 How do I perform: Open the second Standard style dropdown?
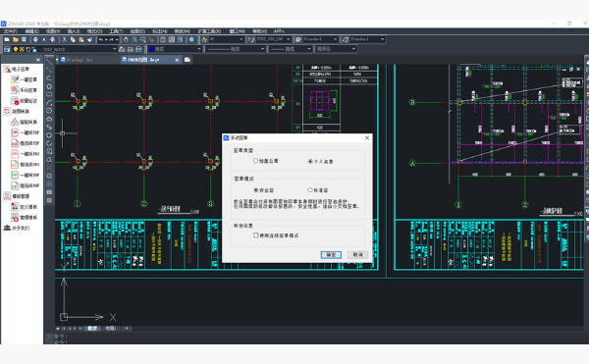click(x=383, y=39)
